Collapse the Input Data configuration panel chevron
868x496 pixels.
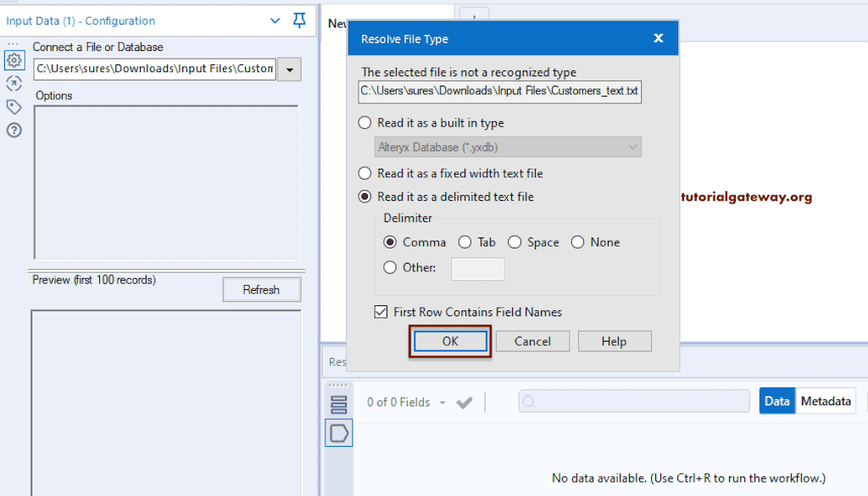[274, 20]
